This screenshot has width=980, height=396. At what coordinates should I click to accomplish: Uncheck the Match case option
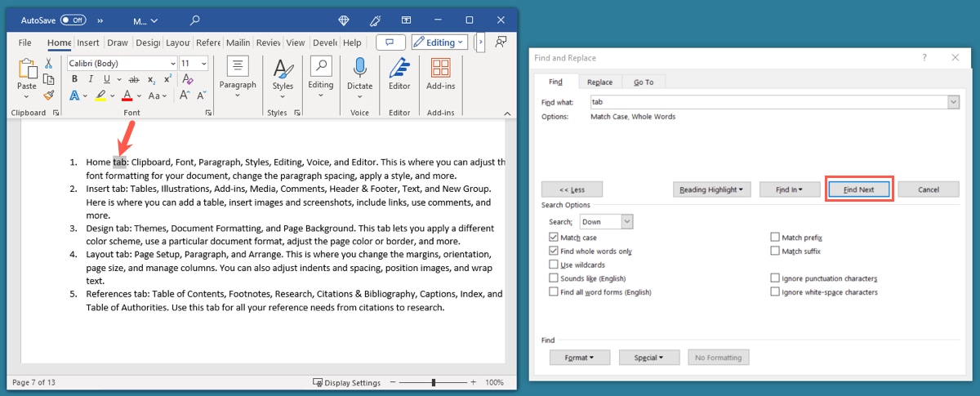point(555,238)
